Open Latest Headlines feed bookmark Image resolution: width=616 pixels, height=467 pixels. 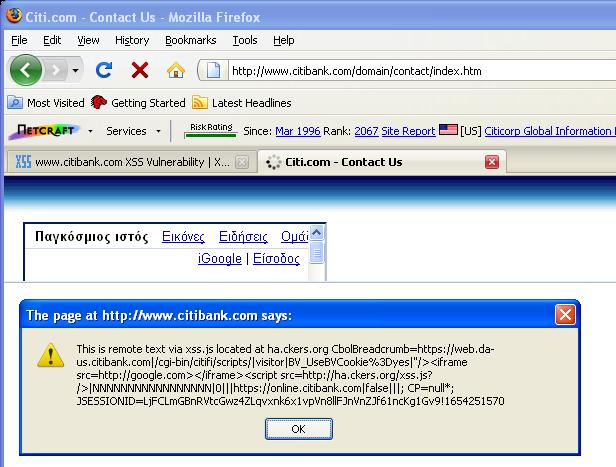click(242, 103)
